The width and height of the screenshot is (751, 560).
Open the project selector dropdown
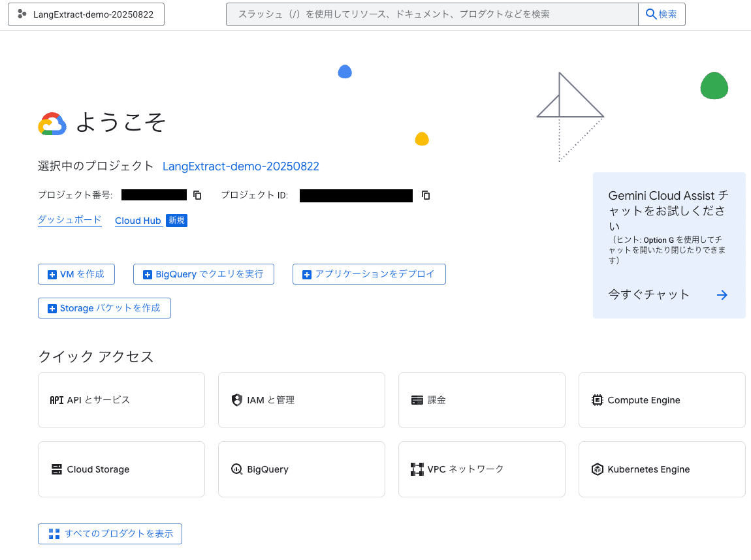pyautogui.click(x=86, y=14)
